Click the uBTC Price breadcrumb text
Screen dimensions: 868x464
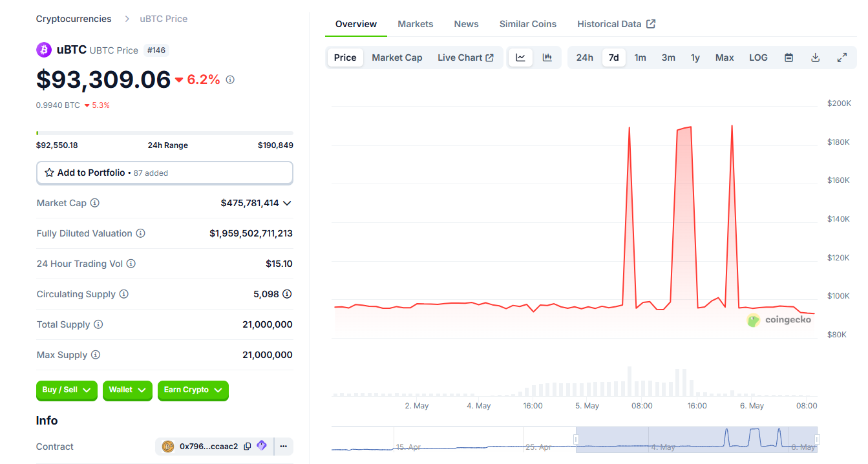(x=164, y=19)
